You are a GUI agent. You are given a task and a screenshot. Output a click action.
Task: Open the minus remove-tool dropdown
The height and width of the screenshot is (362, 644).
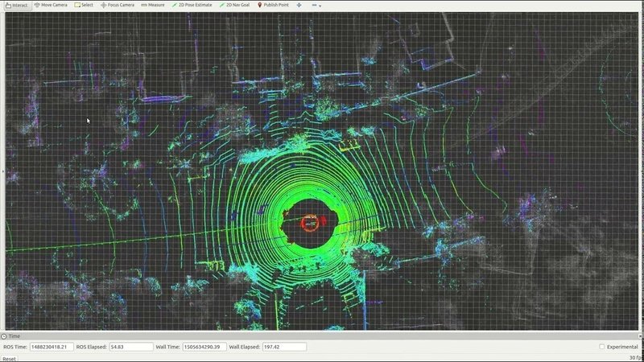316,6
